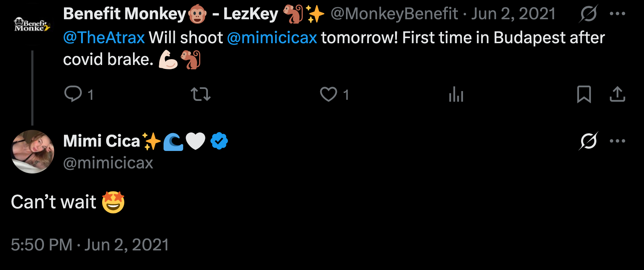Image resolution: width=644 pixels, height=270 pixels.
Task: Click the Jun 2, 2021 date on parent tweet
Action: (x=513, y=14)
